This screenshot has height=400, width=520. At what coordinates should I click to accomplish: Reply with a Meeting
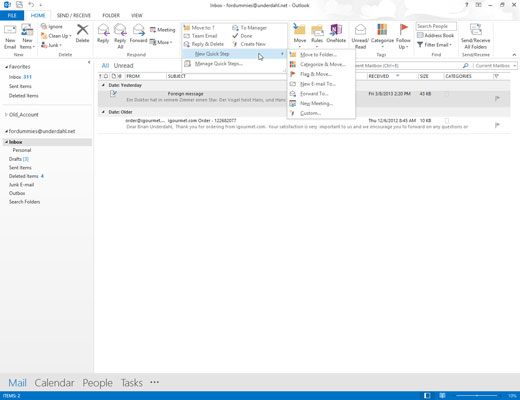(x=162, y=30)
